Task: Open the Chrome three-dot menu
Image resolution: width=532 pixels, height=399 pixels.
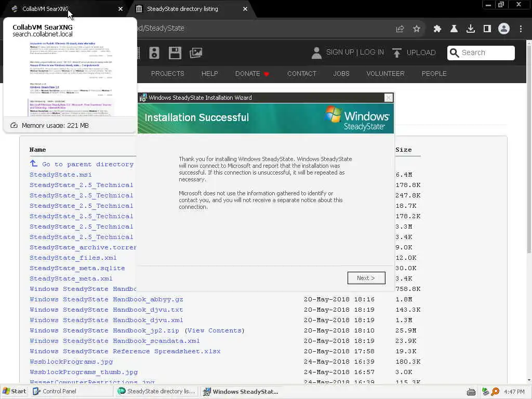Action: pyautogui.click(x=521, y=29)
